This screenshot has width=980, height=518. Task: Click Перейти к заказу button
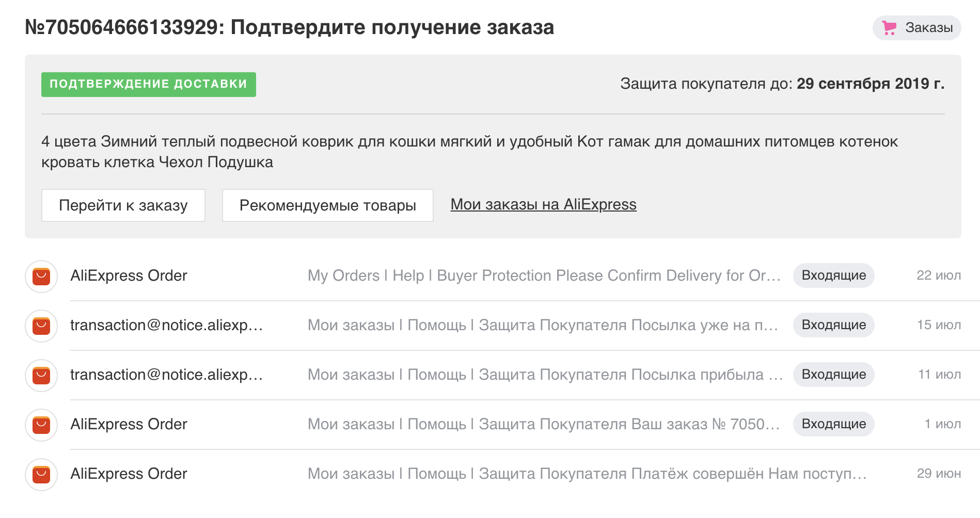[x=123, y=205]
